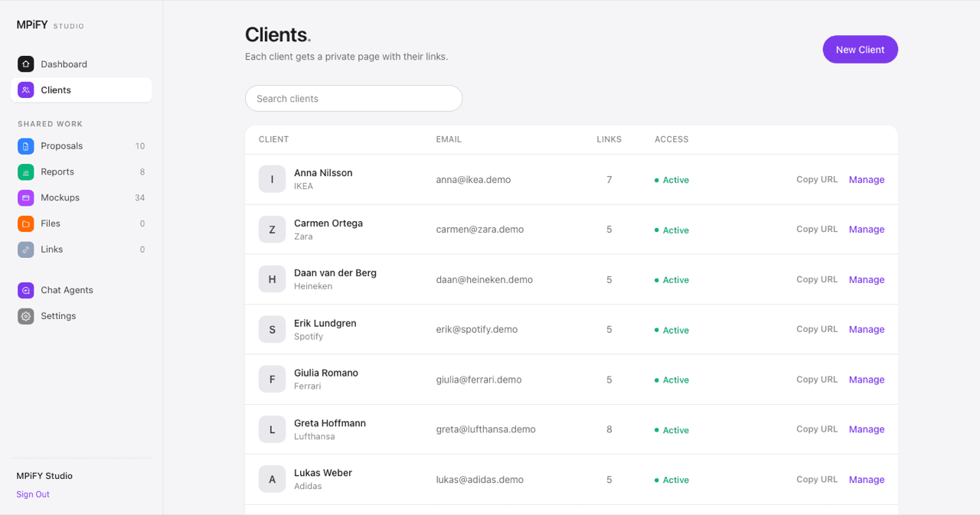The image size is (980, 515).
Task: Click the name Carmen Ortega
Action: click(328, 223)
